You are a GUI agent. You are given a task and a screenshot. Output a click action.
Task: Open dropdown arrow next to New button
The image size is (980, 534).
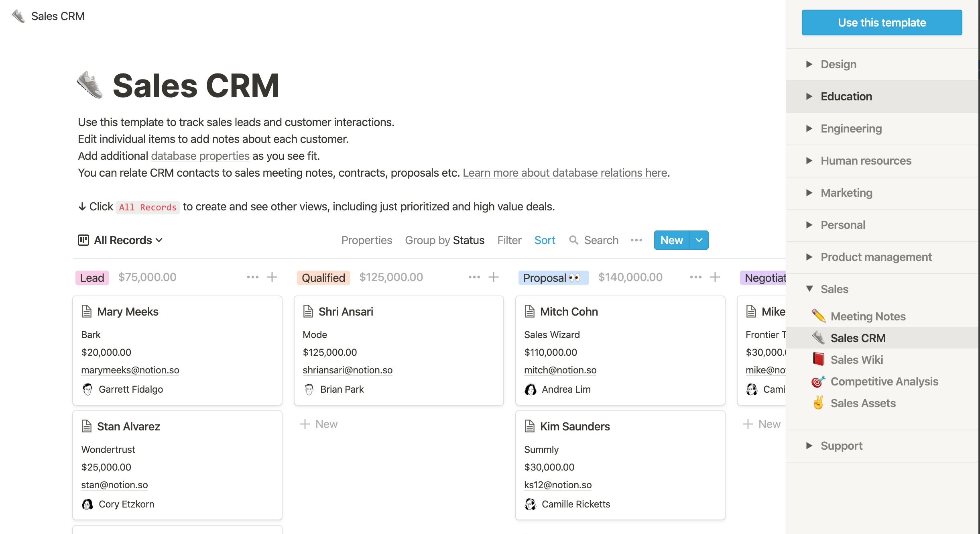click(699, 240)
